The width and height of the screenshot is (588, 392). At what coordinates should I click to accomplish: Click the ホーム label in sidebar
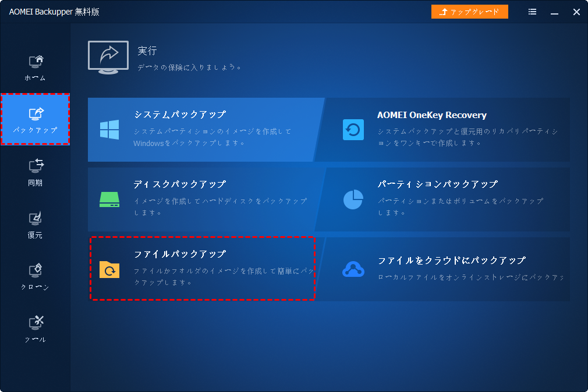(x=36, y=78)
